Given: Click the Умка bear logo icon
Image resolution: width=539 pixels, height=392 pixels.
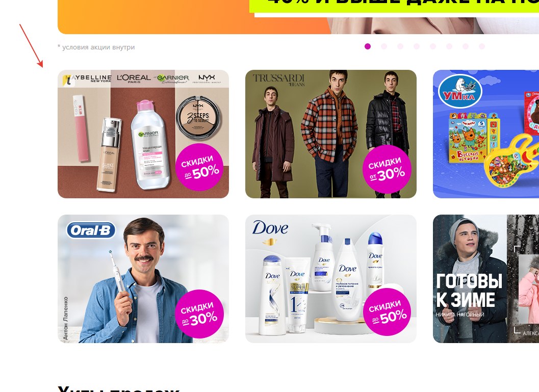Looking at the screenshot, I should pos(460,91).
